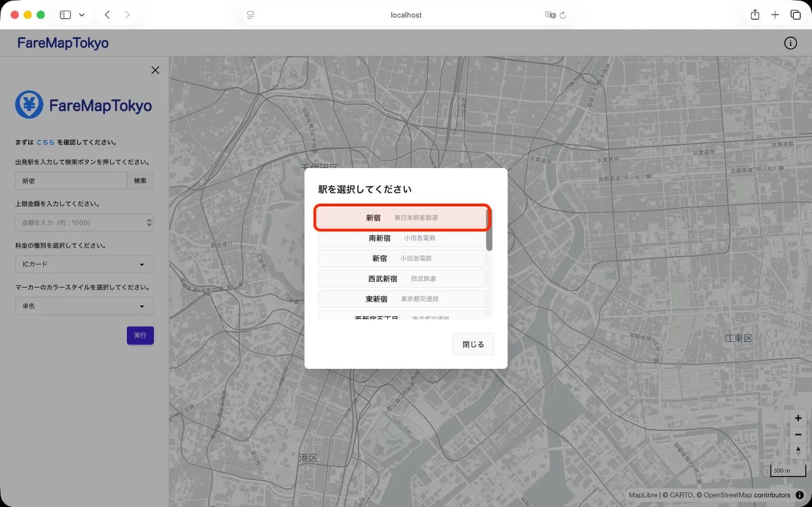The image size is (812, 507).
Task: Open a new tab with the plus icon
Action: coord(775,15)
